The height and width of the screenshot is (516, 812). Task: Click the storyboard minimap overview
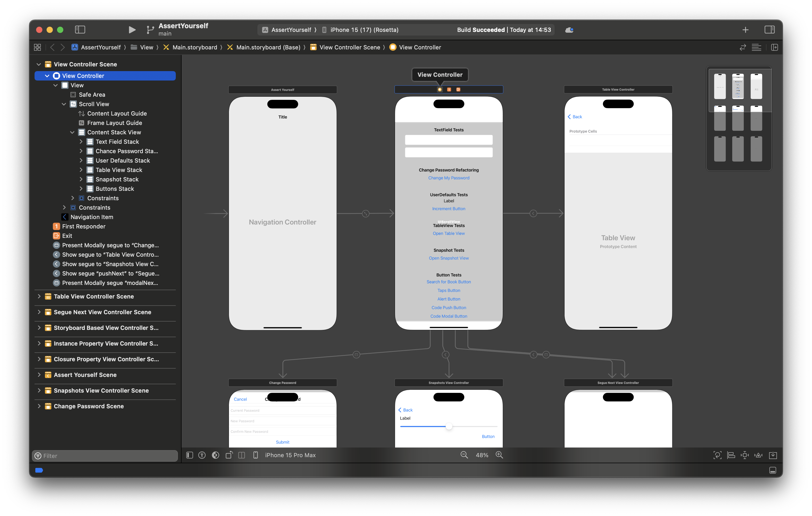coord(738,118)
